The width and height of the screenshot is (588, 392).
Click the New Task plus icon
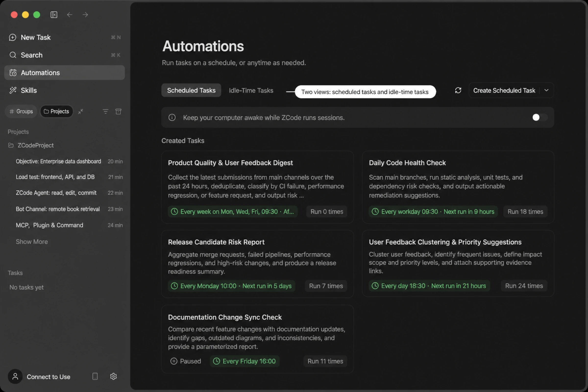(12, 37)
